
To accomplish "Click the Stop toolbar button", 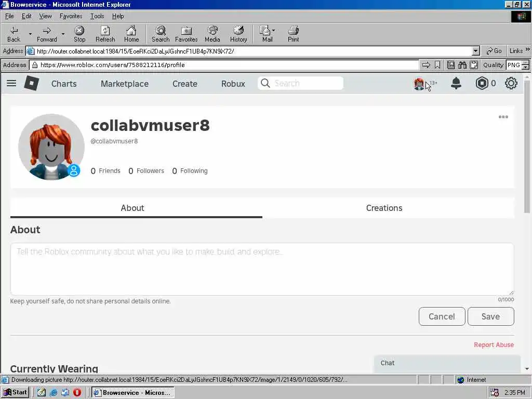I will [x=79, y=34].
